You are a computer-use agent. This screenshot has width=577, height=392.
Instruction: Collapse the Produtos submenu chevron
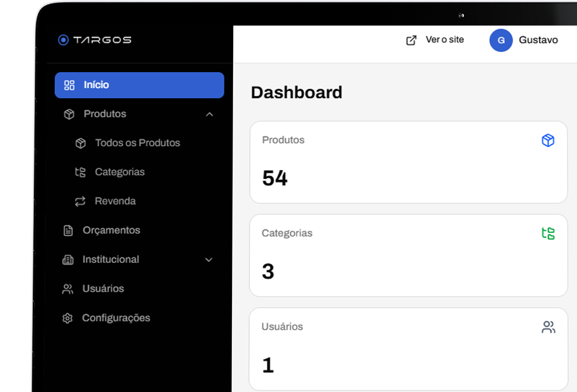click(x=209, y=114)
